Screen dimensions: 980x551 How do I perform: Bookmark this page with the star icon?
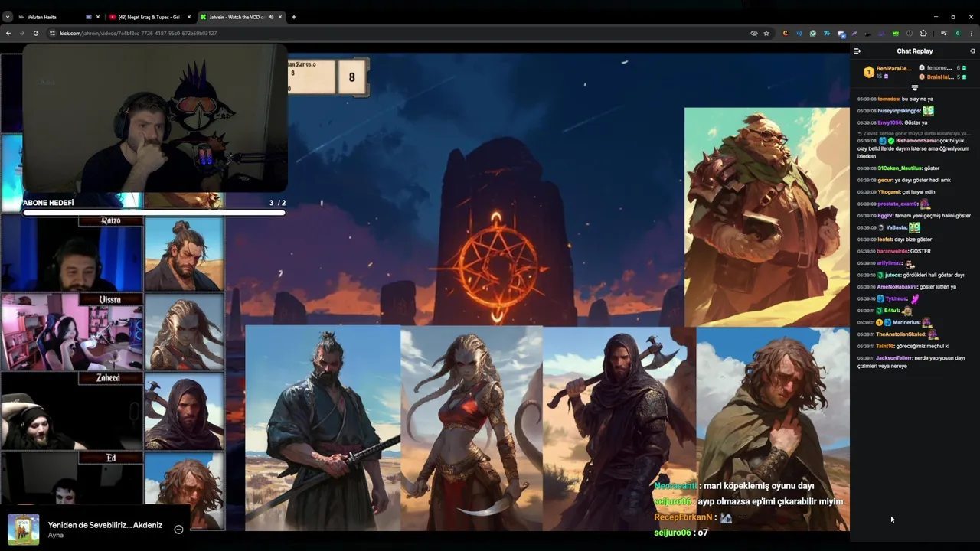tap(766, 33)
